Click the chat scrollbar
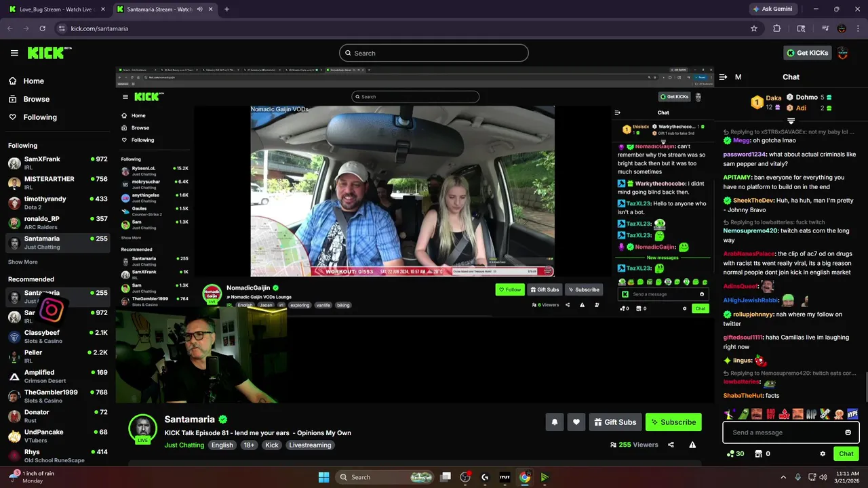 [866, 386]
